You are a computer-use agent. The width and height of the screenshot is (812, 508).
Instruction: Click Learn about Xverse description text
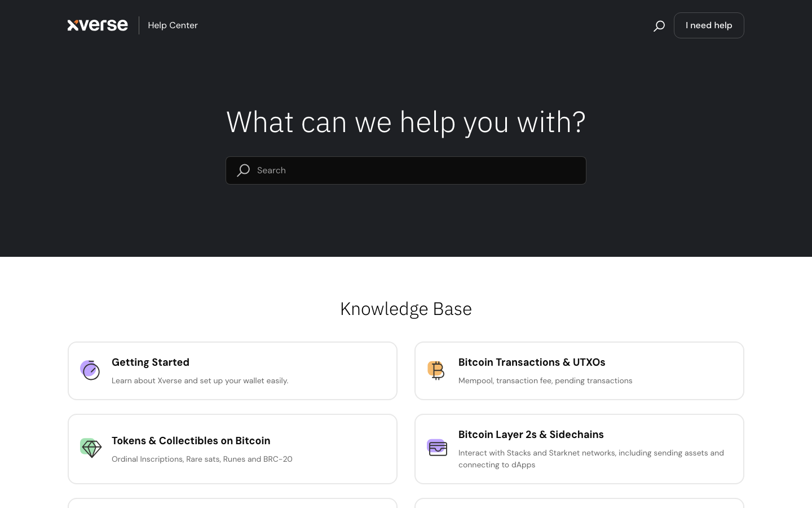coord(200,380)
